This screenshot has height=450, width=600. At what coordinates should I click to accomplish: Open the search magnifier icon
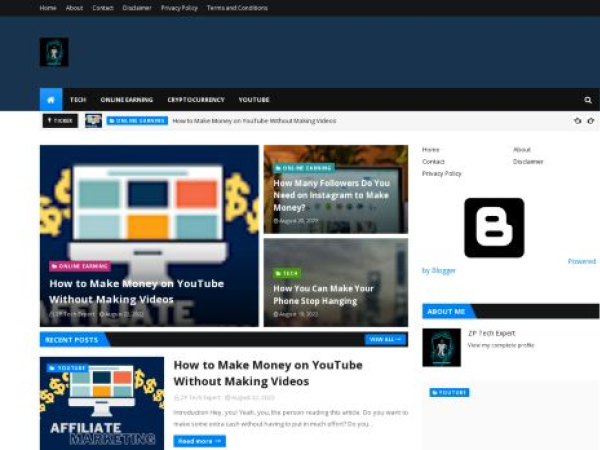coord(588,100)
